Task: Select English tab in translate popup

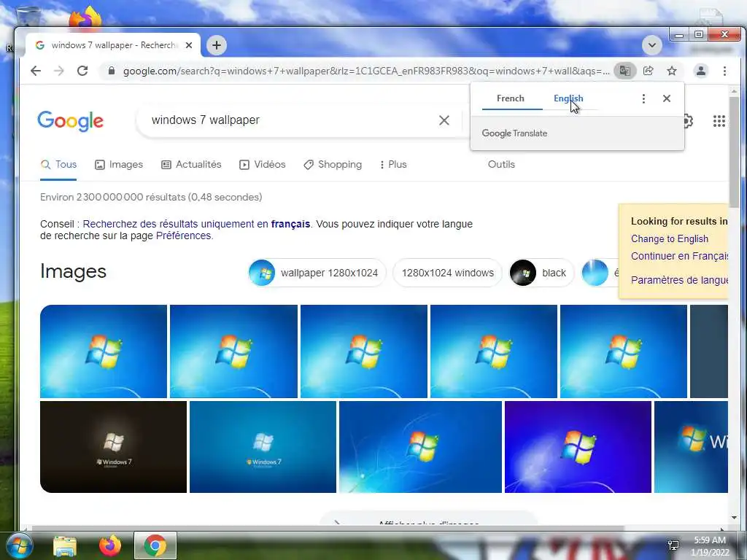Action: [x=568, y=98]
